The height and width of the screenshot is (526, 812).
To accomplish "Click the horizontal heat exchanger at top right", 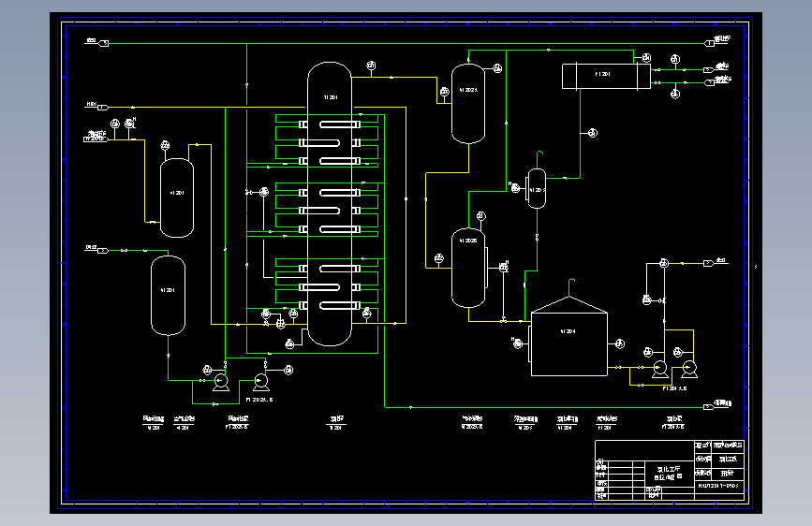I will [x=606, y=76].
